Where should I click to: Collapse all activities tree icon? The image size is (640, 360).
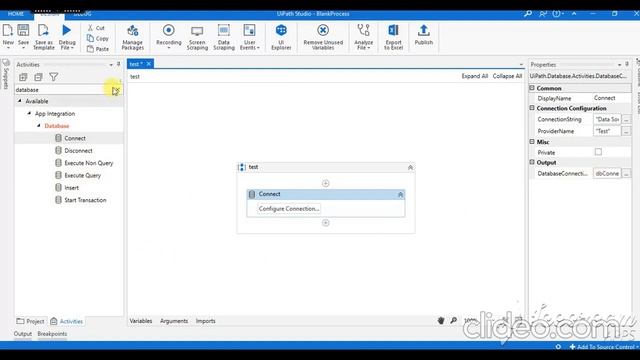[x=38, y=77]
